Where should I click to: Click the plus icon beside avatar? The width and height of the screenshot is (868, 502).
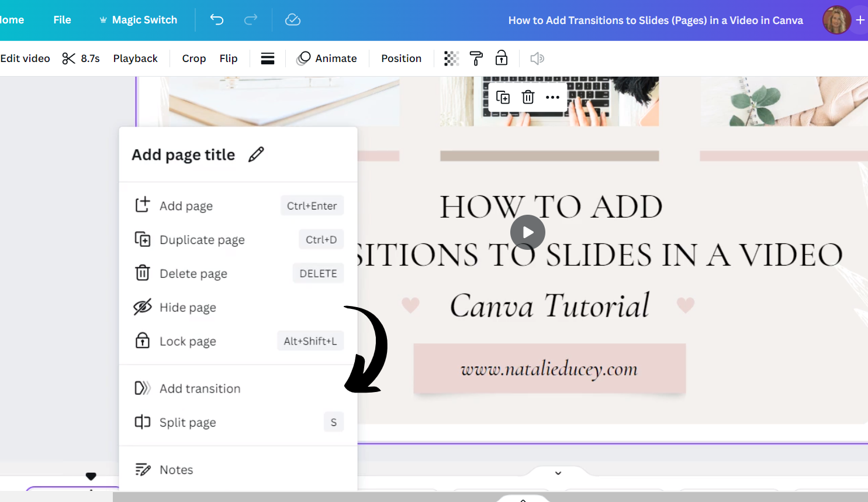coord(860,20)
